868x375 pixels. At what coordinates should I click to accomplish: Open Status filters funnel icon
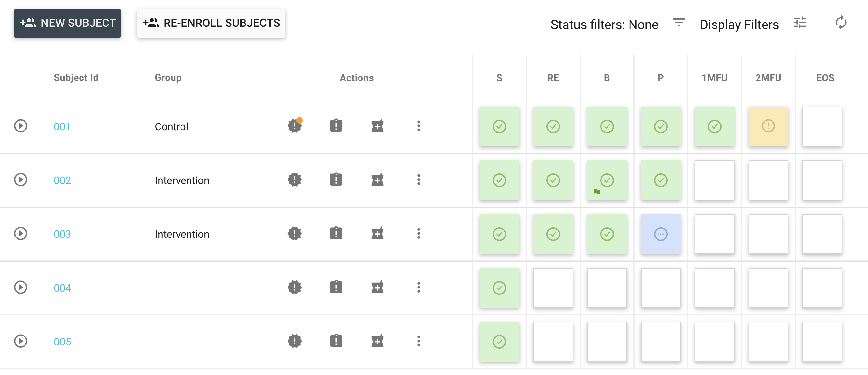(x=679, y=23)
